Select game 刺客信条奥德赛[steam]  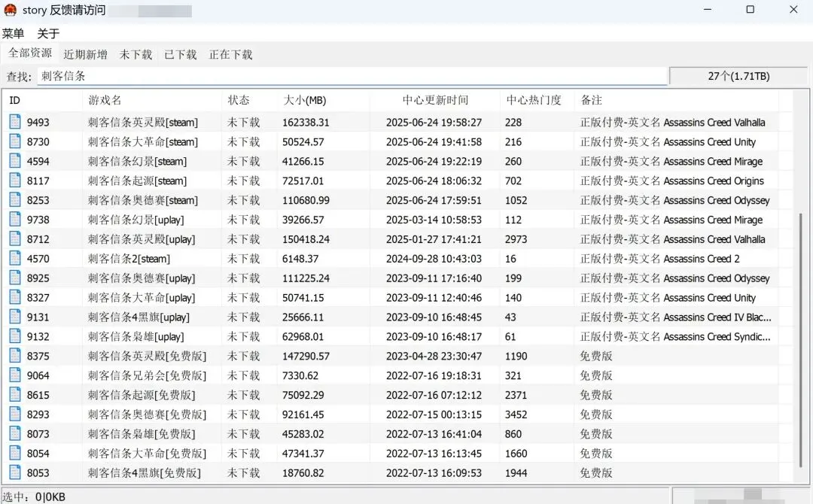pos(142,200)
